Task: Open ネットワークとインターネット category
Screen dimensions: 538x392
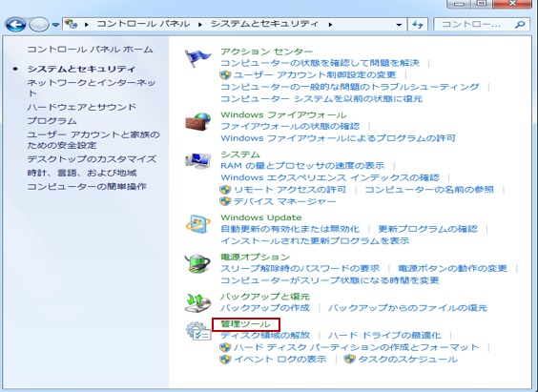Action: pos(92,88)
